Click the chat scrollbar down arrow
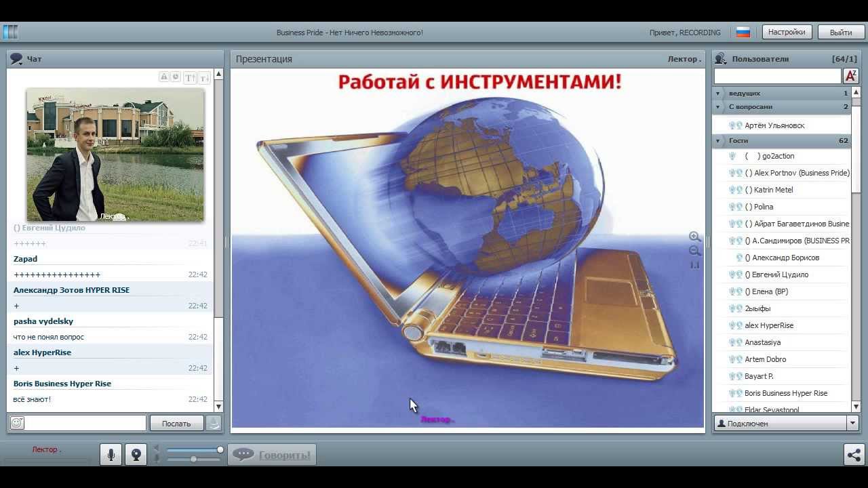 218,406
